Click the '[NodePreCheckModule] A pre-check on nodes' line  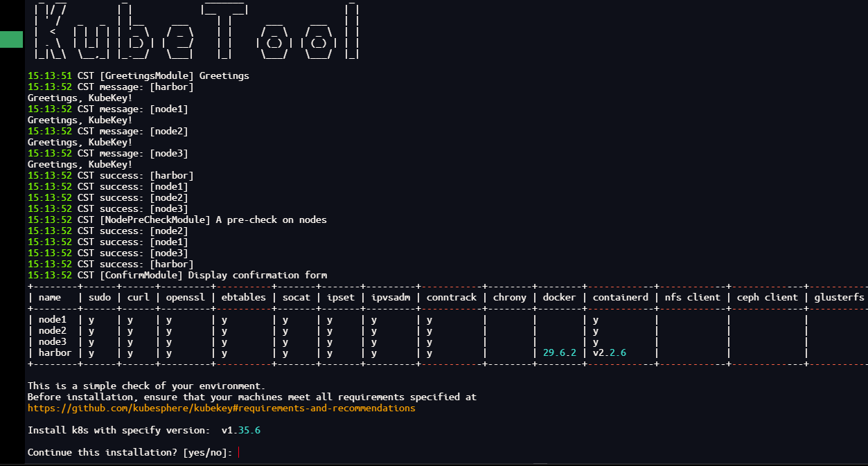coord(177,220)
